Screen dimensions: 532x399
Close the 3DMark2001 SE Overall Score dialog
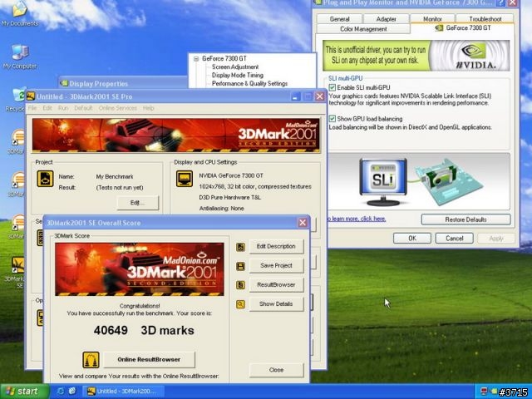[x=303, y=223]
